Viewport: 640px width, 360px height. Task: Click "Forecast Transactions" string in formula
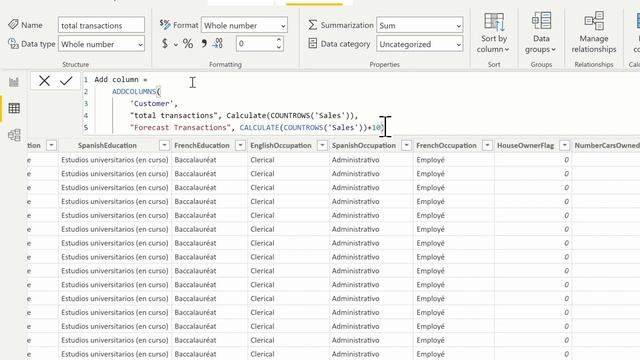pyautogui.click(x=180, y=127)
